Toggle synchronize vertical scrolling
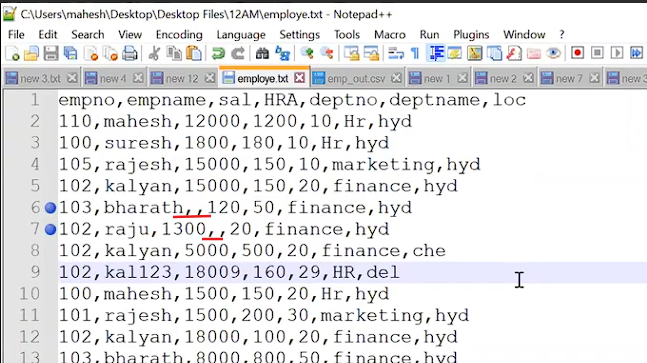647x363 pixels. (x=351, y=53)
